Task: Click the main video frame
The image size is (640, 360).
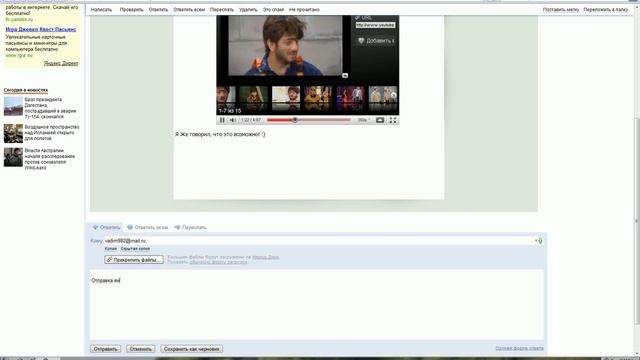Action: [285, 46]
